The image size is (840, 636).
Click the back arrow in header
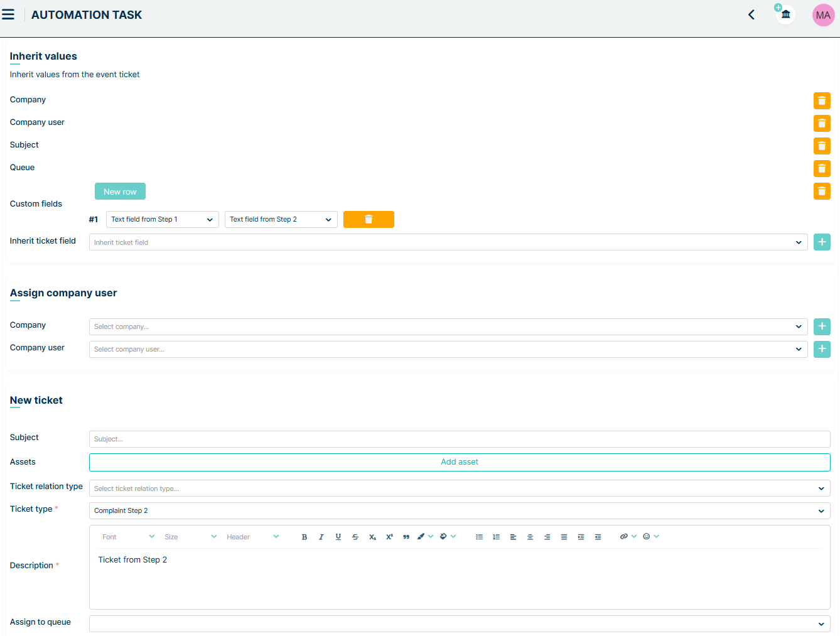751,14
